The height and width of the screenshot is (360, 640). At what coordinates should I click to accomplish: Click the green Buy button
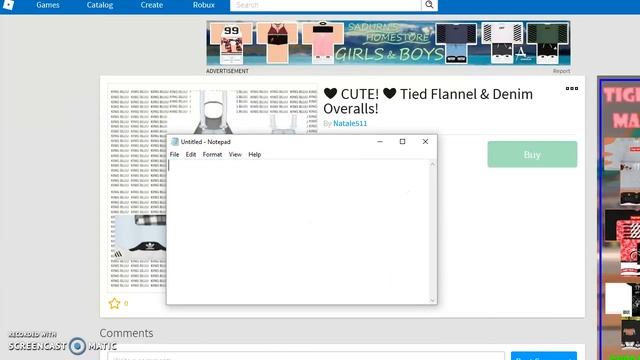tap(532, 154)
